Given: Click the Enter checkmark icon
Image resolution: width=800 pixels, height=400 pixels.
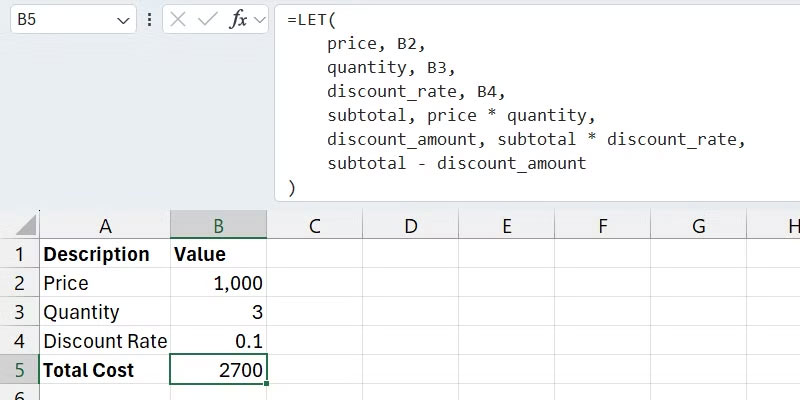Looking at the screenshot, I should [x=207, y=19].
